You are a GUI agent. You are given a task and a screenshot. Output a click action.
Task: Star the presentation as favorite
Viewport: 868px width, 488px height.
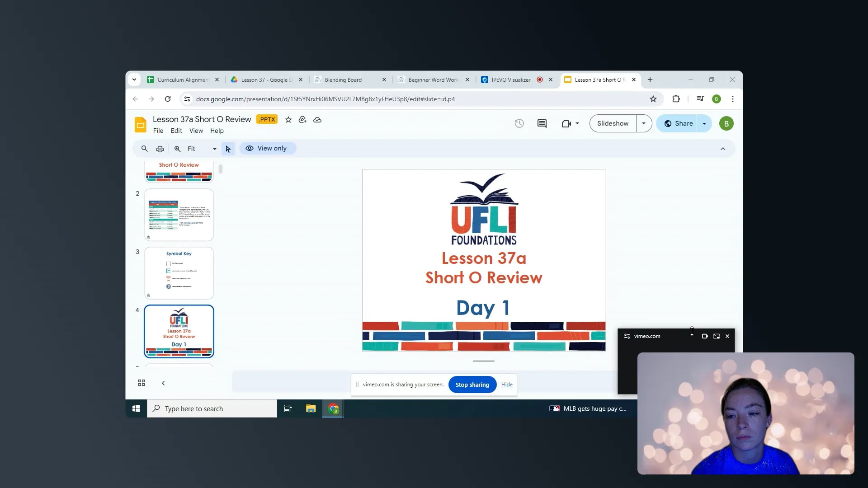288,120
